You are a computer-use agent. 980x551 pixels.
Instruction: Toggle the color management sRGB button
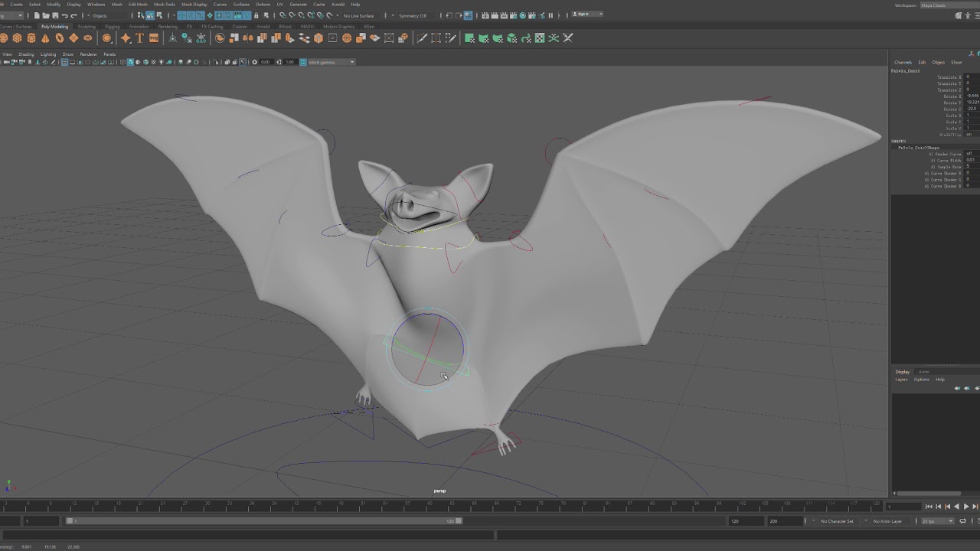(303, 62)
